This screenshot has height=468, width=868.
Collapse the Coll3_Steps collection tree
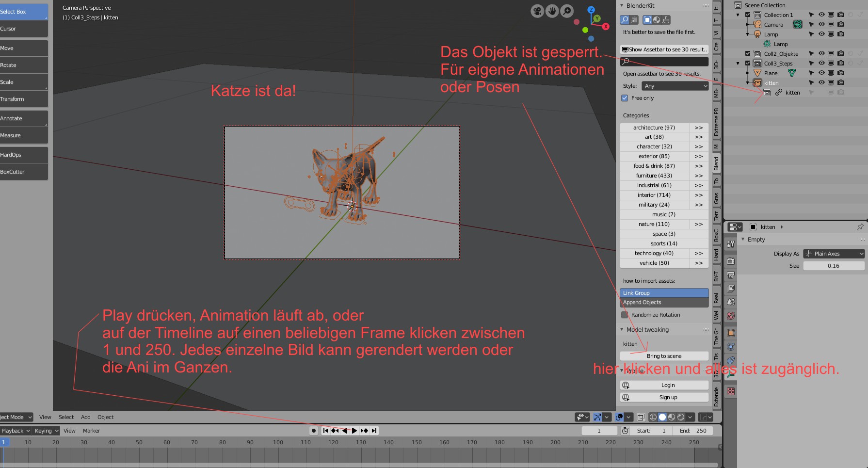(738, 64)
